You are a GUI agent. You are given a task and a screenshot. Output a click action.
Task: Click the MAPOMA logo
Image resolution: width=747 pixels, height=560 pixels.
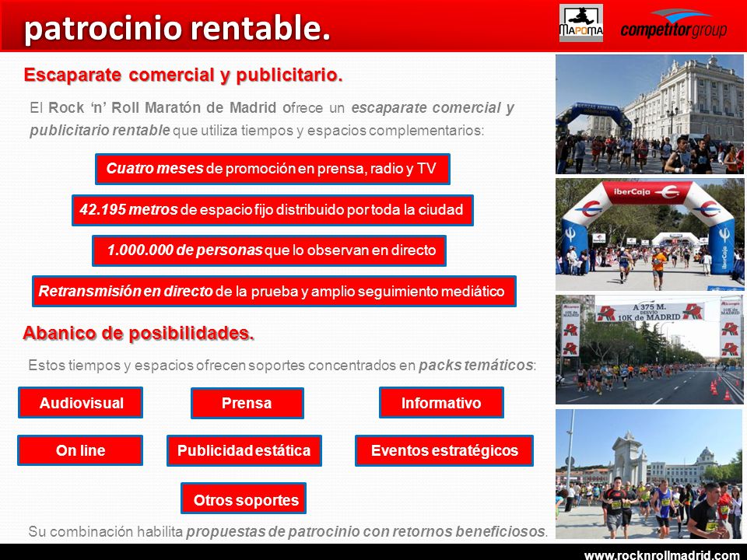pyautogui.click(x=580, y=23)
